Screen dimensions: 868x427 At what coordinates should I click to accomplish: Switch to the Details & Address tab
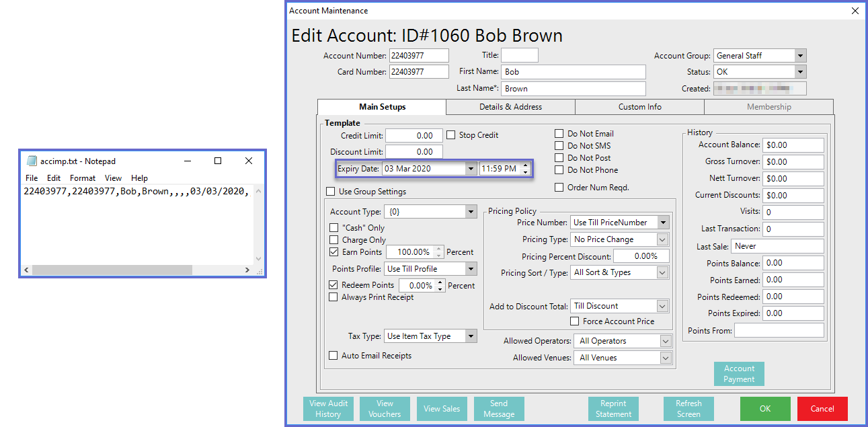click(510, 107)
